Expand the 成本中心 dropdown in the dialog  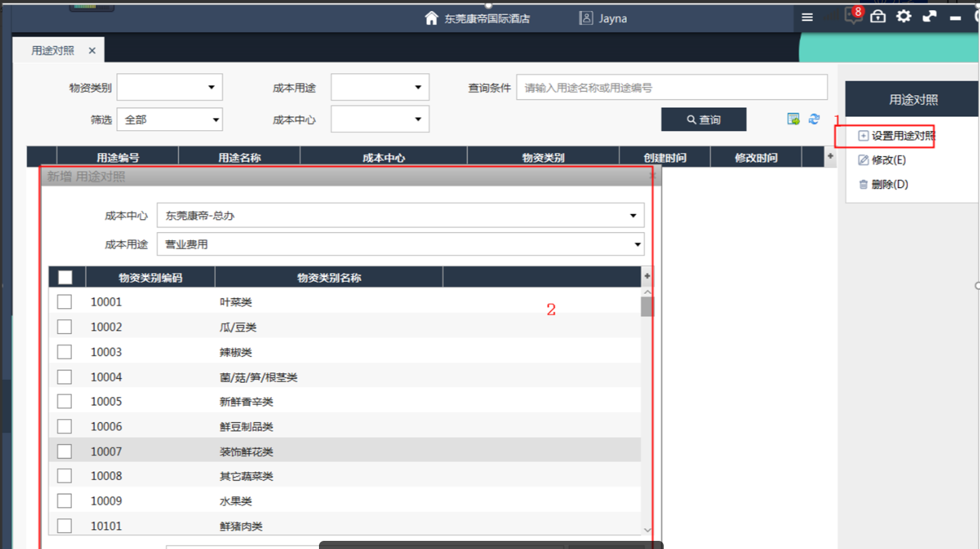point(400,216)
